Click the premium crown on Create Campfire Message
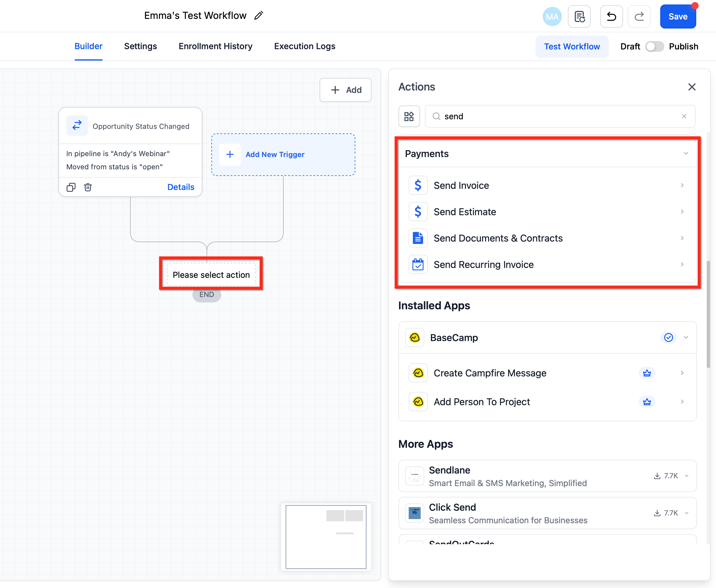The height and width of the screenshot is (588, 716). [x=647, y=373]
